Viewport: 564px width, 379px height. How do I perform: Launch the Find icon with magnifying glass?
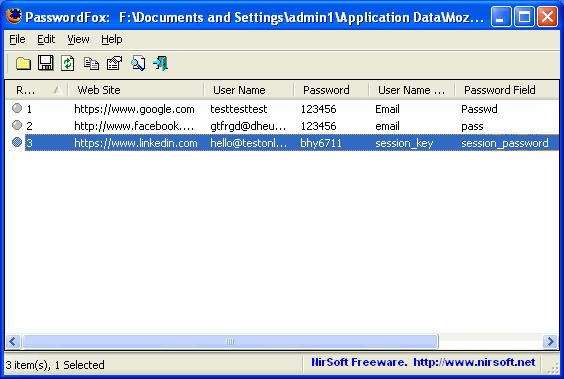[x=138, y=63]
